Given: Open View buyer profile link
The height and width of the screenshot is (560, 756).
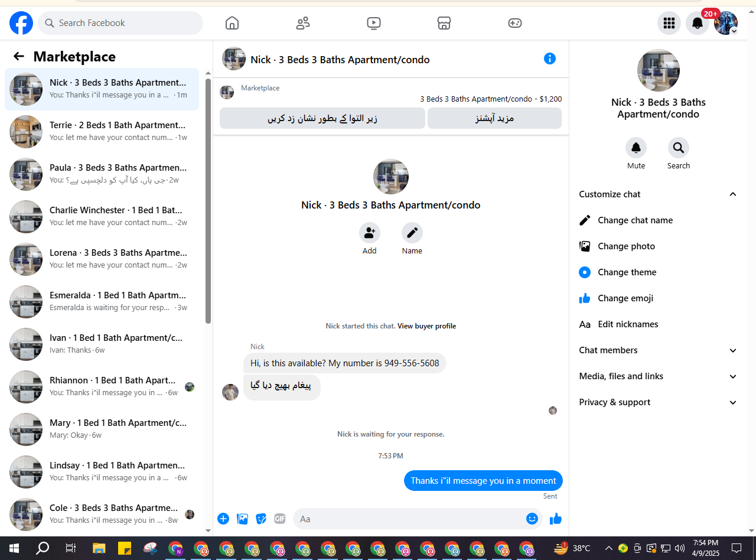Looking at the screenshot, I should coord(426,326).
